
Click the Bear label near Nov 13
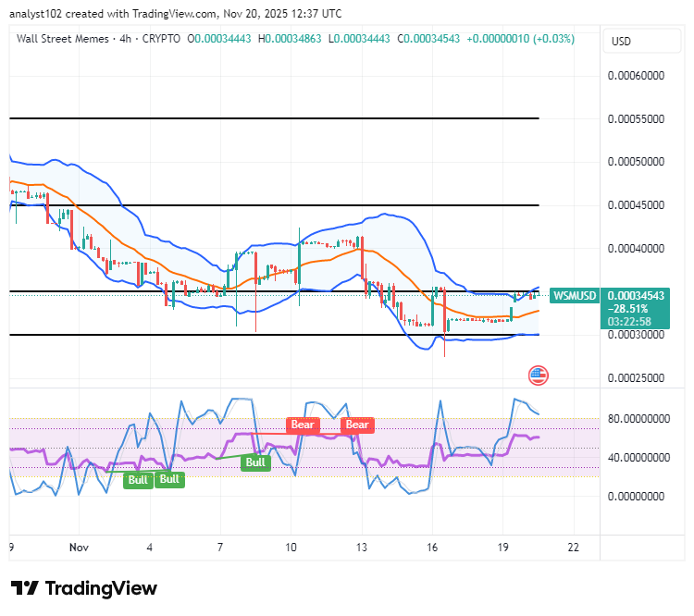click(x=357, y=425)
